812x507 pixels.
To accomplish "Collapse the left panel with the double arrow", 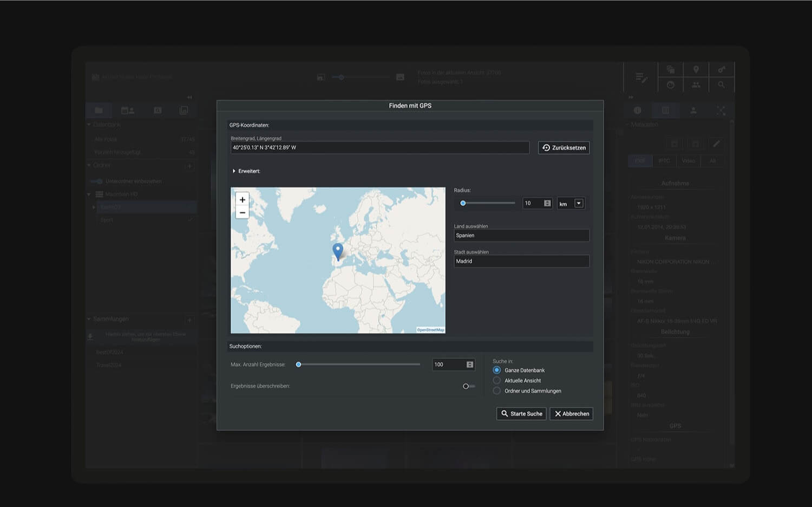I will [189, 97].
